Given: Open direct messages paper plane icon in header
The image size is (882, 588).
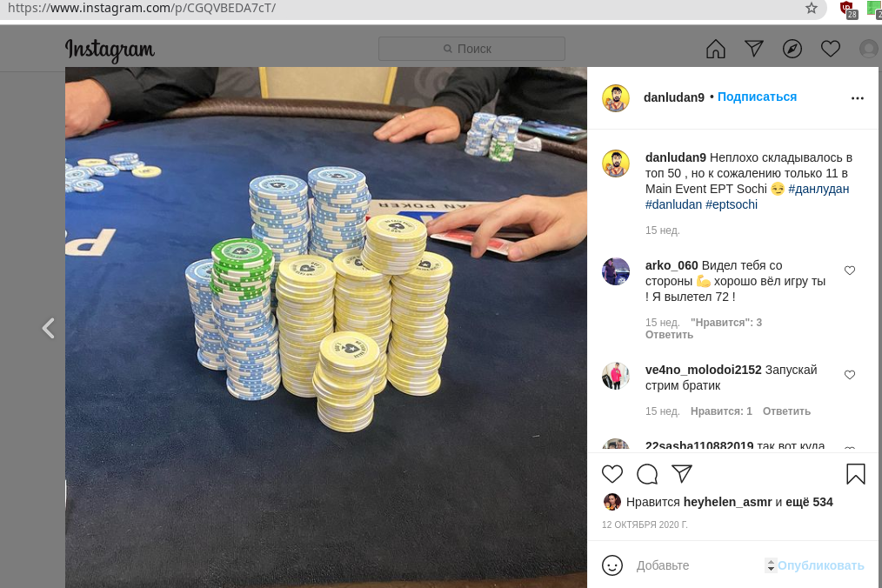Looking at the screenshot, I should (754, 49).
